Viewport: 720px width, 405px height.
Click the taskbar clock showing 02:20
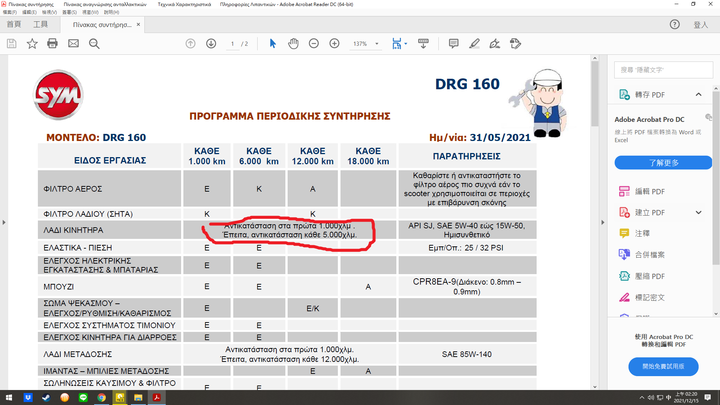coord(686,398)
